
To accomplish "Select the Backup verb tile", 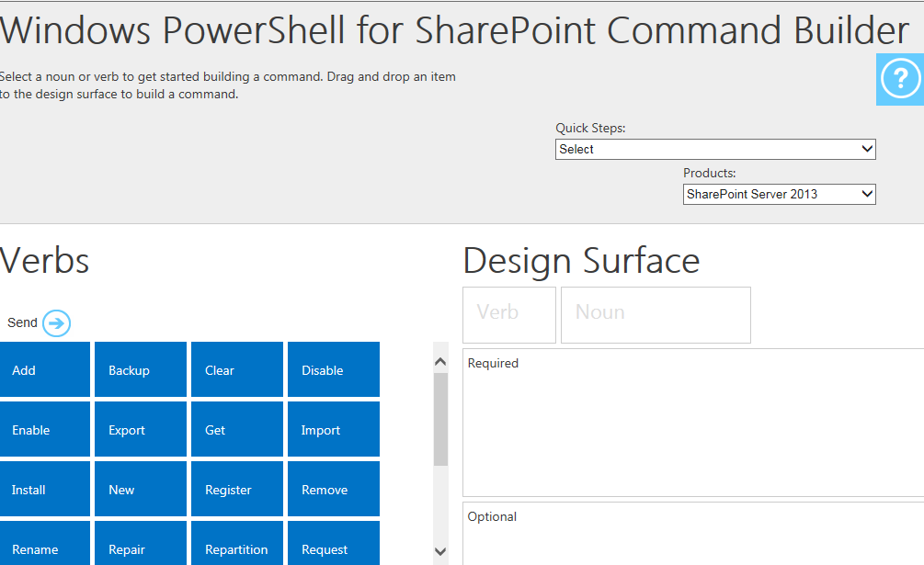I will (x=141, y=369).
